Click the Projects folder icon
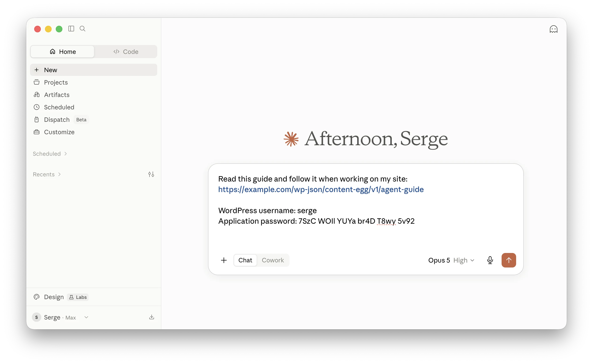The width and height of the screenshot is (593, 364). point(37,82)
